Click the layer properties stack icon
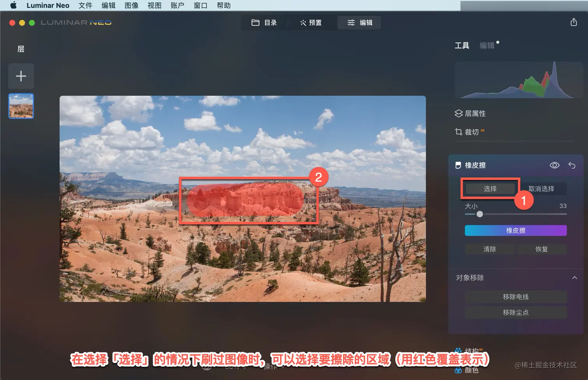 (x=458, y=113)
